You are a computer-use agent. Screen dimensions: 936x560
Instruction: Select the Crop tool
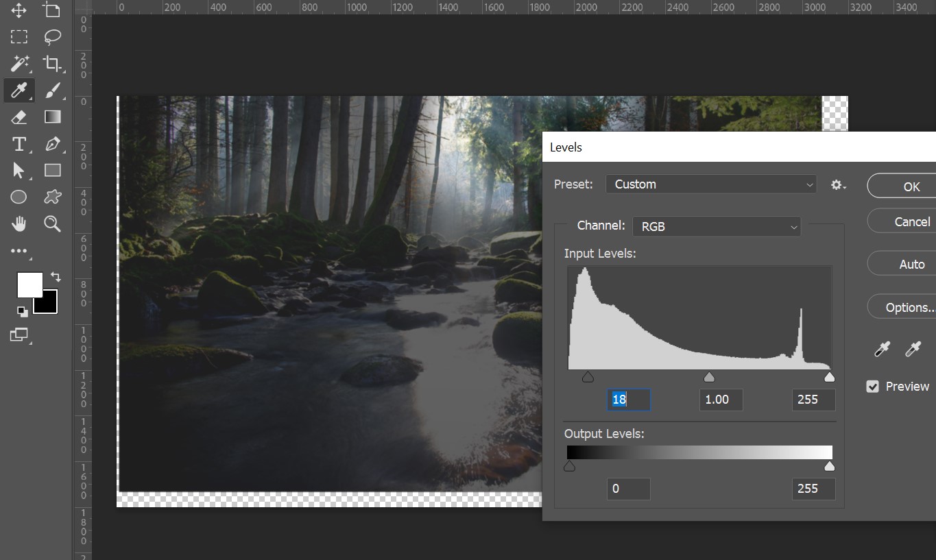coord(52,64)
